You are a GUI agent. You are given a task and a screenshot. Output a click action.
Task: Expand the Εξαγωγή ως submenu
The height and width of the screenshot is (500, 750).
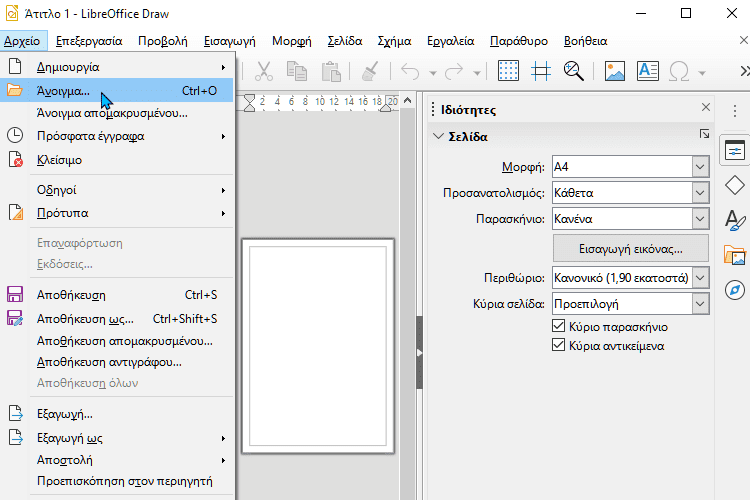coord(117,438)
